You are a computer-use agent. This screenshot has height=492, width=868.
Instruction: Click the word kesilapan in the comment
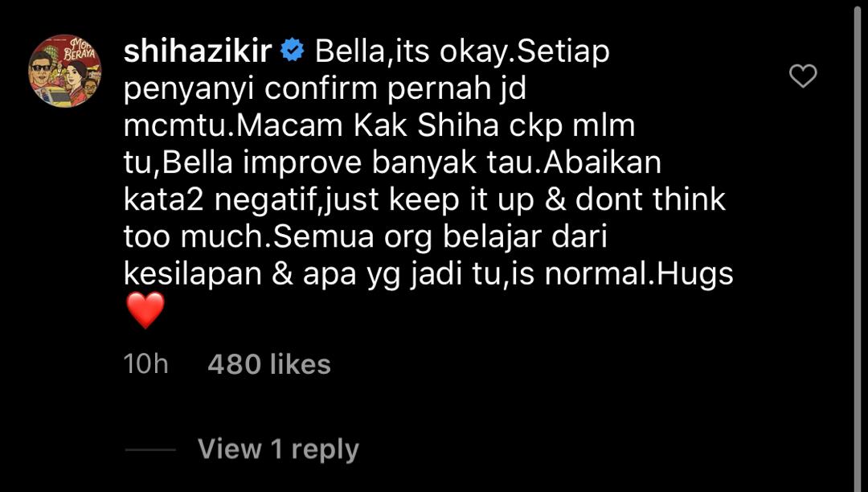click(192, 275)
